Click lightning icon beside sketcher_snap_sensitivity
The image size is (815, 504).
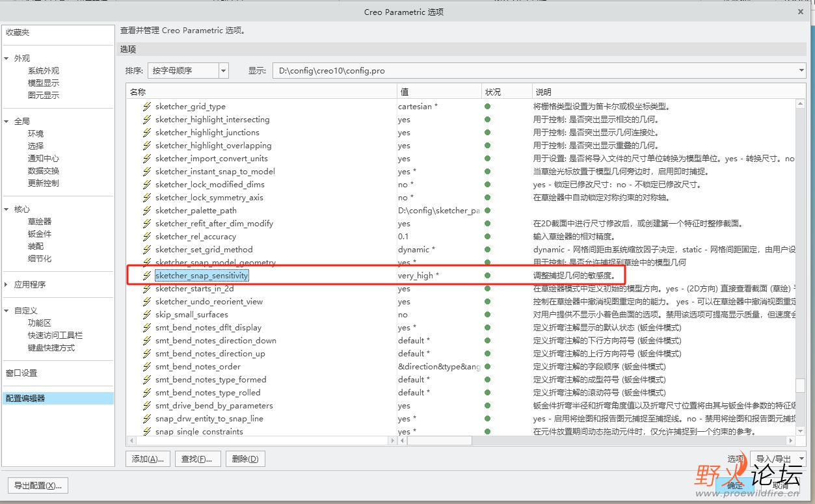coord(147,276)
